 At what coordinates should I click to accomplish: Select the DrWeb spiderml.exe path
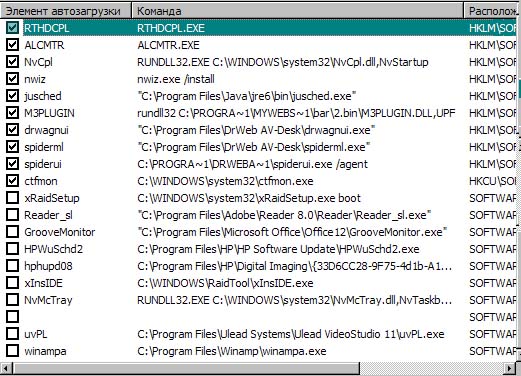click(254, 147)
